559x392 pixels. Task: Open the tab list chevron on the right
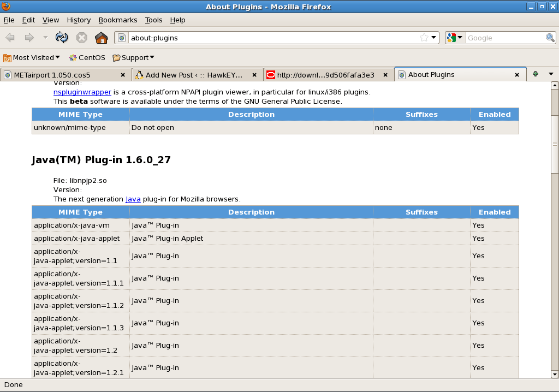tap(550, 73)
